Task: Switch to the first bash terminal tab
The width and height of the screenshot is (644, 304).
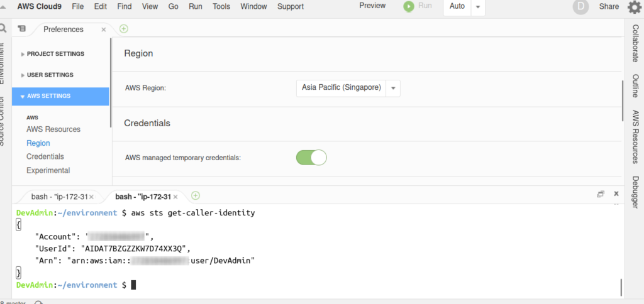Action: pos(59,197)
